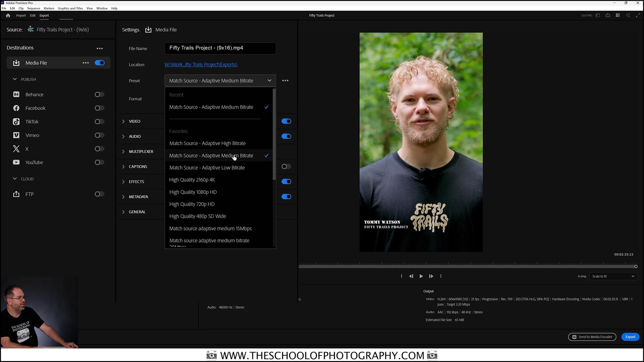Viewport: 644px width, 362px height.
Task: Switch to the Import tab
Action: (x=21, y=15)
